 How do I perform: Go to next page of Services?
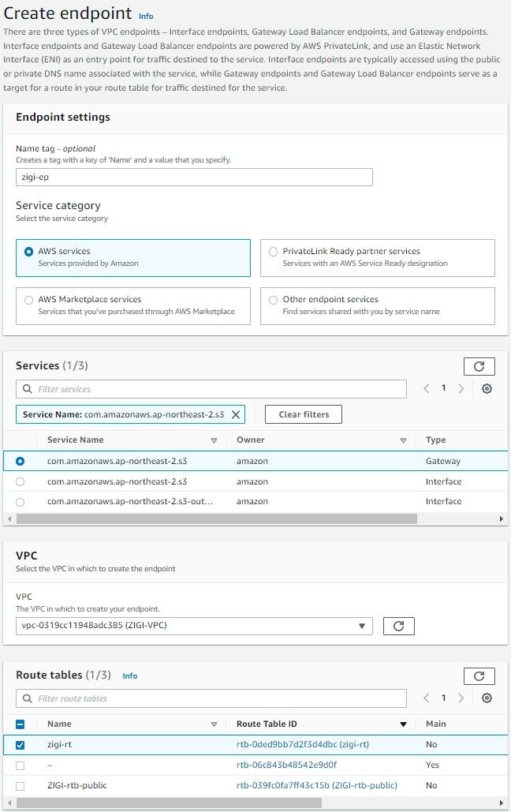coord(460,388)
